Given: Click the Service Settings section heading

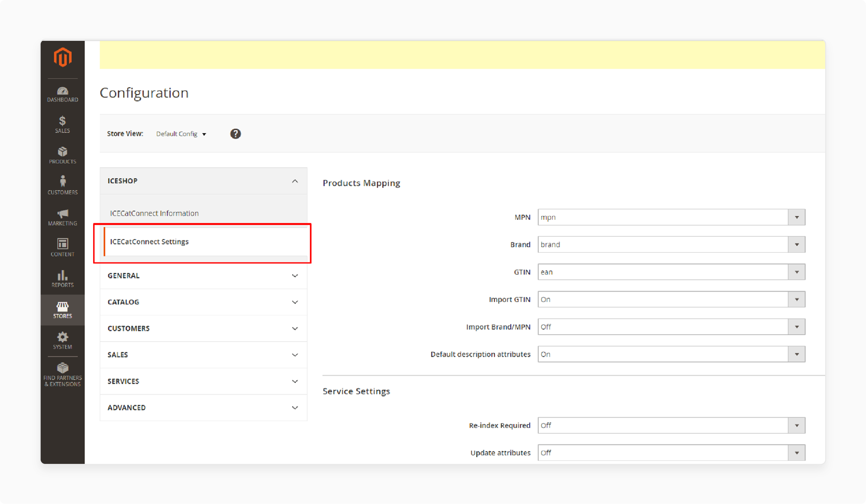Looking at the screenshot, I should pyautogui.click(x=356, y=391).
